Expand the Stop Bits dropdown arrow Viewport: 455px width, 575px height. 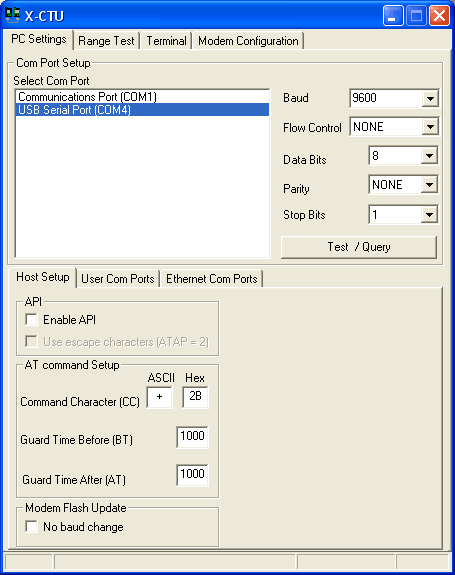point(429,215)
